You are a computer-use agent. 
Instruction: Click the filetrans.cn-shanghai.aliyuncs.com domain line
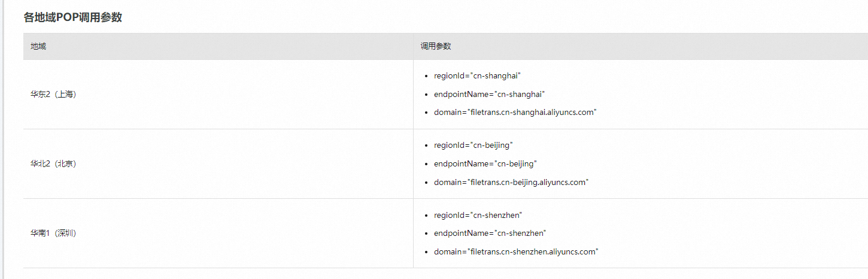coord(515,113)
